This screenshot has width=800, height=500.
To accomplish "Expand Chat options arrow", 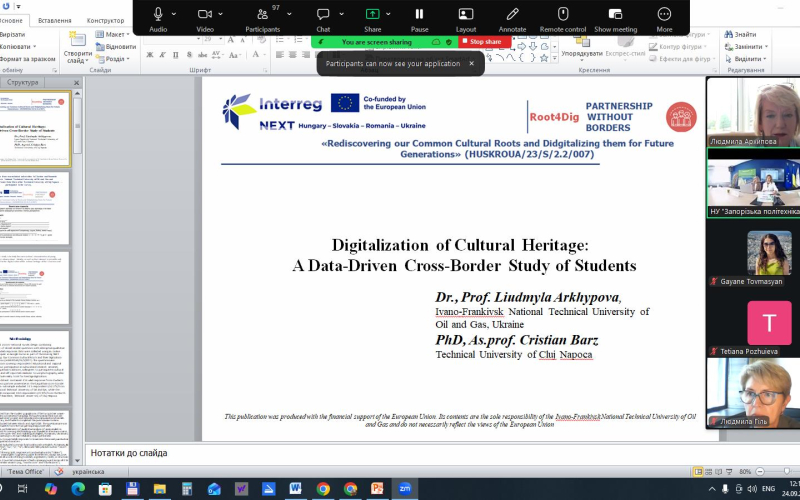I will tap(341, 14).
